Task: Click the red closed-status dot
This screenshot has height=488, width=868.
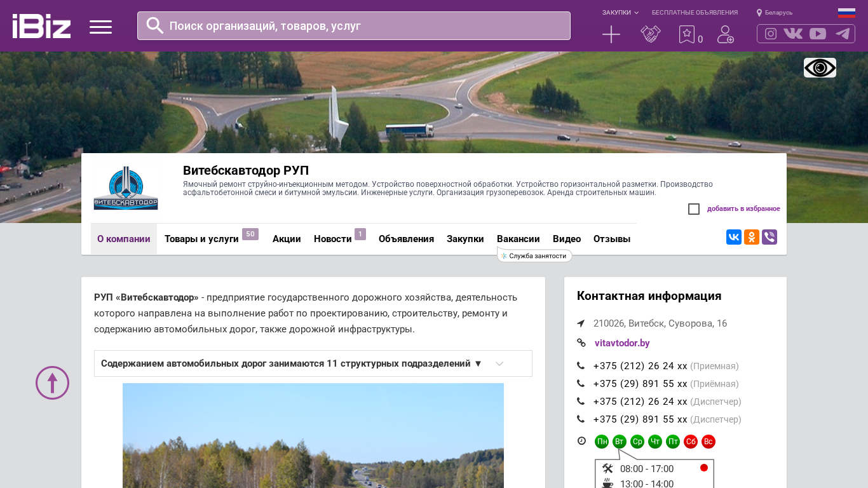Action: pyautogui.click(x=704, y=468)
